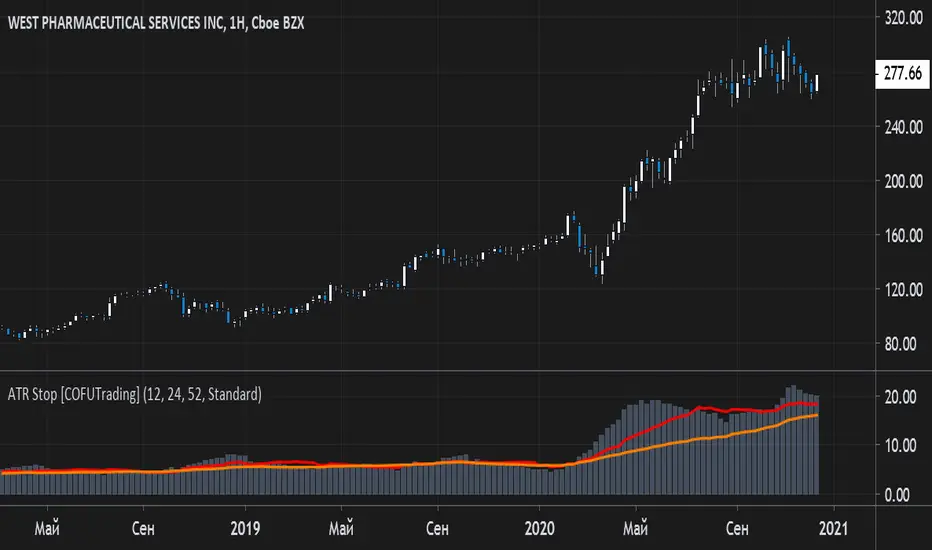The height and width of the screenshot is (550, 932).
Task: Click the WEST PHARMACEUTICAL SERVICES INC chart title
Action: pyautogui.click(x=156, y=23)
